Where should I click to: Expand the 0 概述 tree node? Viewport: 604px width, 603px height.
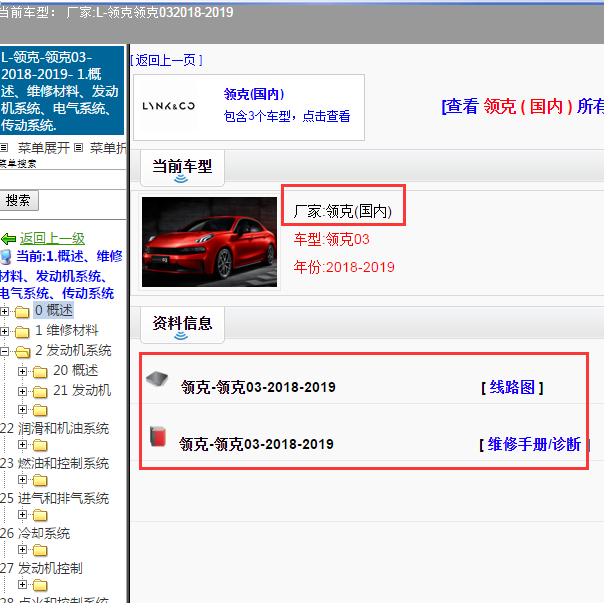tap(5, 311)
